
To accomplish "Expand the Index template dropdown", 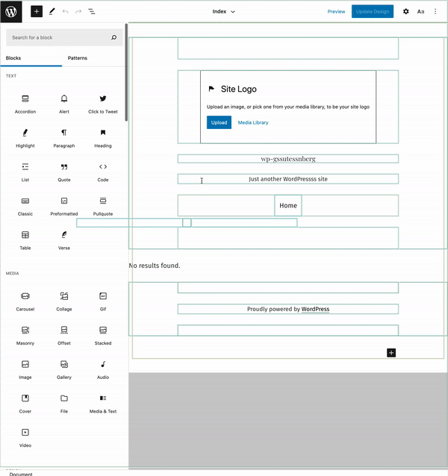I will click(223, 11).
